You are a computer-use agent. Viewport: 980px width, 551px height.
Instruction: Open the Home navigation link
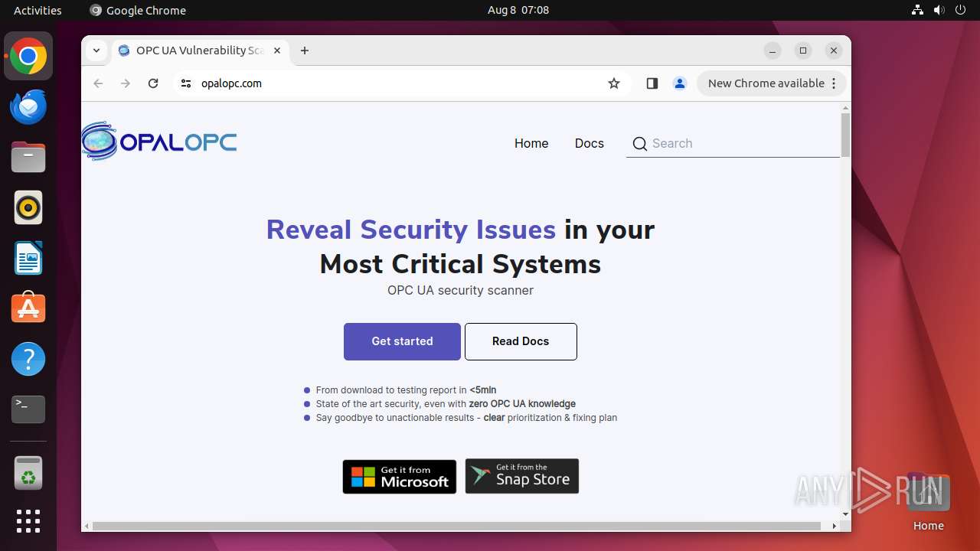531,143
